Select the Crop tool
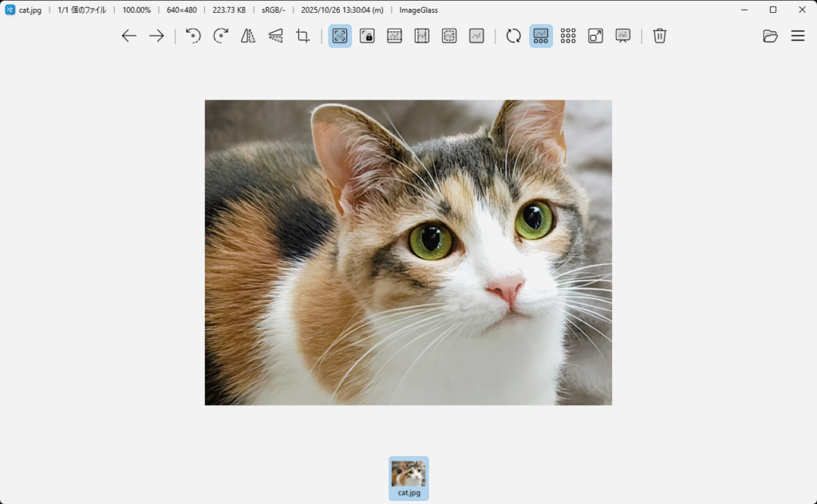817x504 pixels. pyautogui.click(x=302, y=36)
